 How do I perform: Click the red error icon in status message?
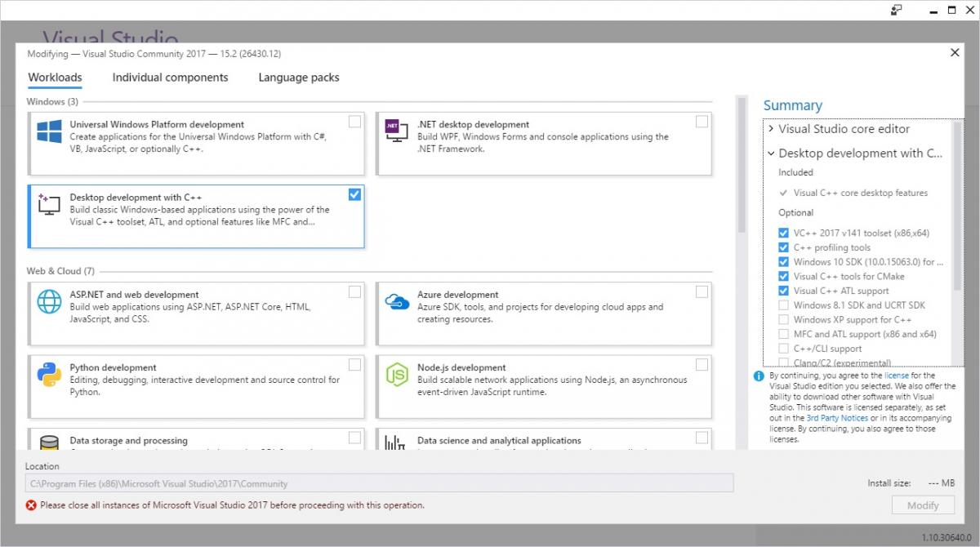click(x=31, y=505)
